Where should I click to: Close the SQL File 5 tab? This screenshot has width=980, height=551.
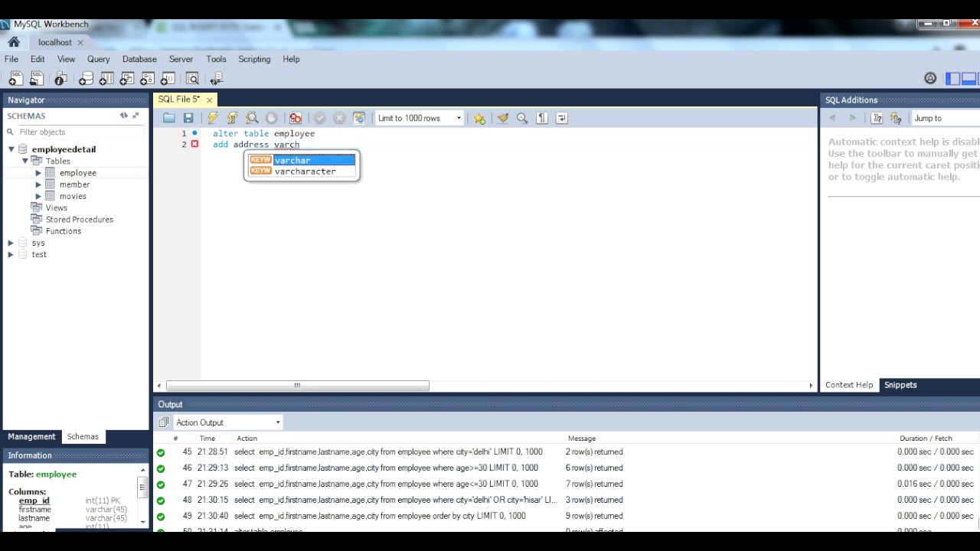point(209,99)
